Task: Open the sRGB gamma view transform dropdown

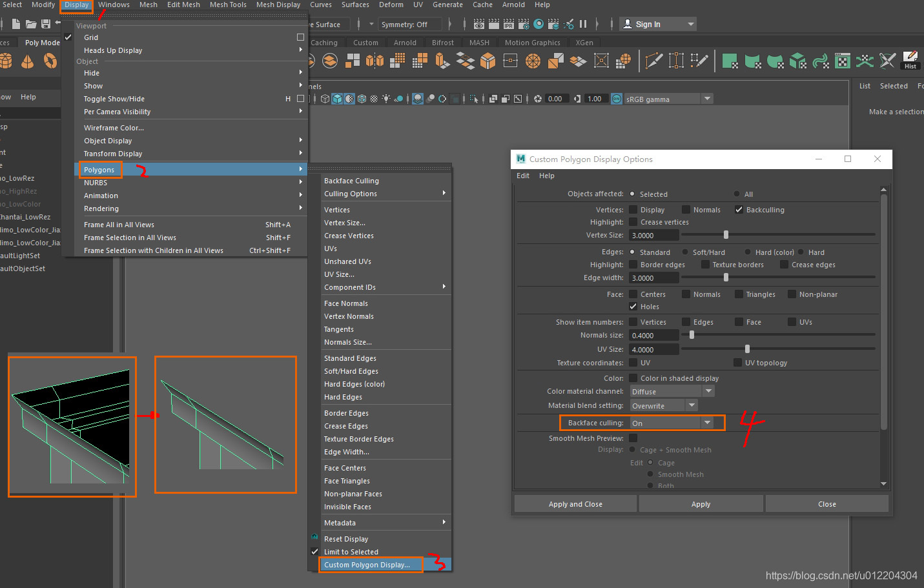Action: [668, 99]
